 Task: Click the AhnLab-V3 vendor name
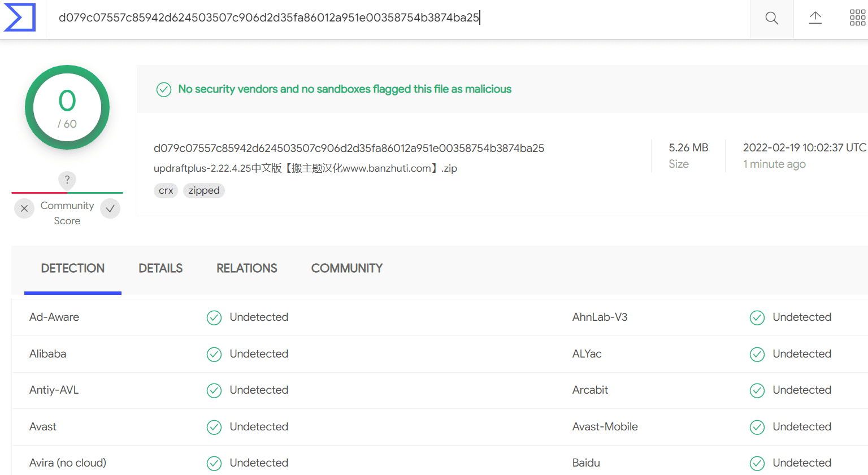point(600,317)
